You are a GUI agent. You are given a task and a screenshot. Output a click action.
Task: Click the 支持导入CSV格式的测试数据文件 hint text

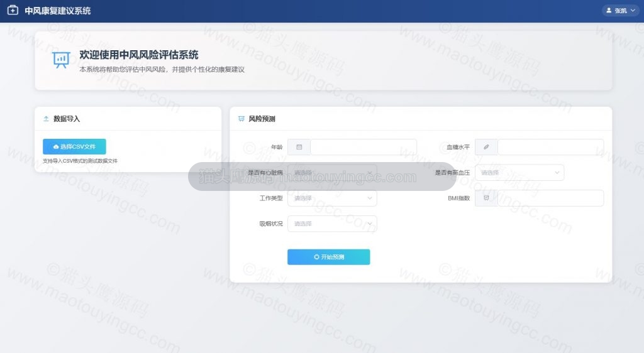(80, 161)
